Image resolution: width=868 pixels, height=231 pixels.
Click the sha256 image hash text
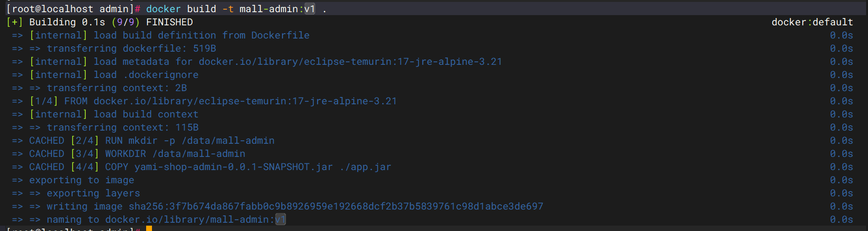click(336, 206)
